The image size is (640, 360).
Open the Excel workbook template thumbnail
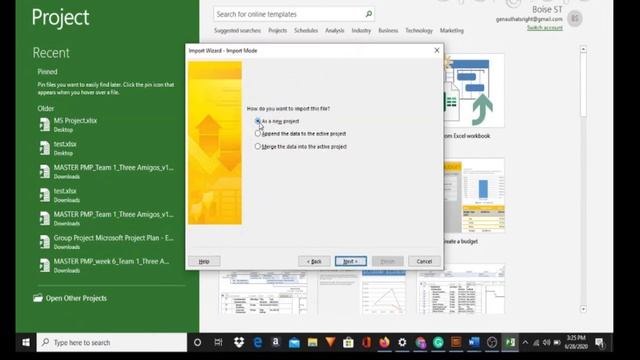[x=474, y=91]
